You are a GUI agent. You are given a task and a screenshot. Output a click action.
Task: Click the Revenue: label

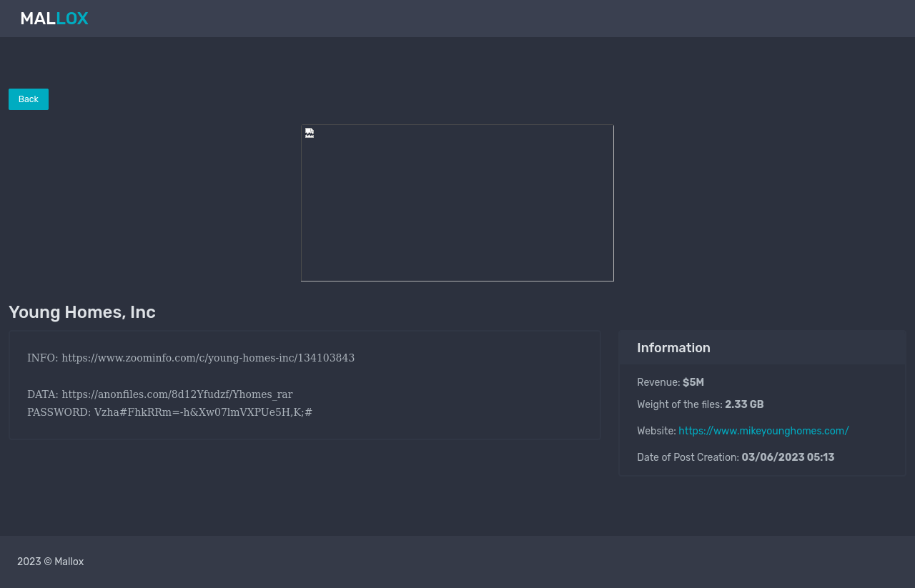[x=658, y=383]
